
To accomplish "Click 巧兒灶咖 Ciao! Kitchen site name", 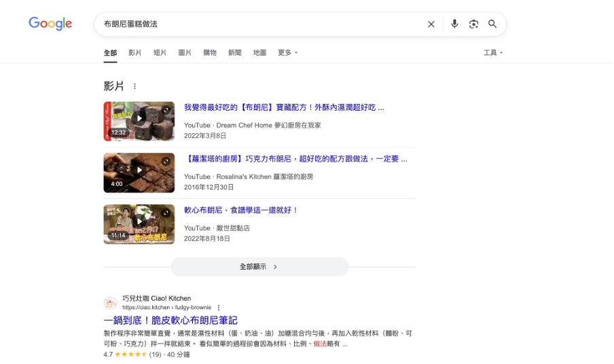I will click(157, 298).
